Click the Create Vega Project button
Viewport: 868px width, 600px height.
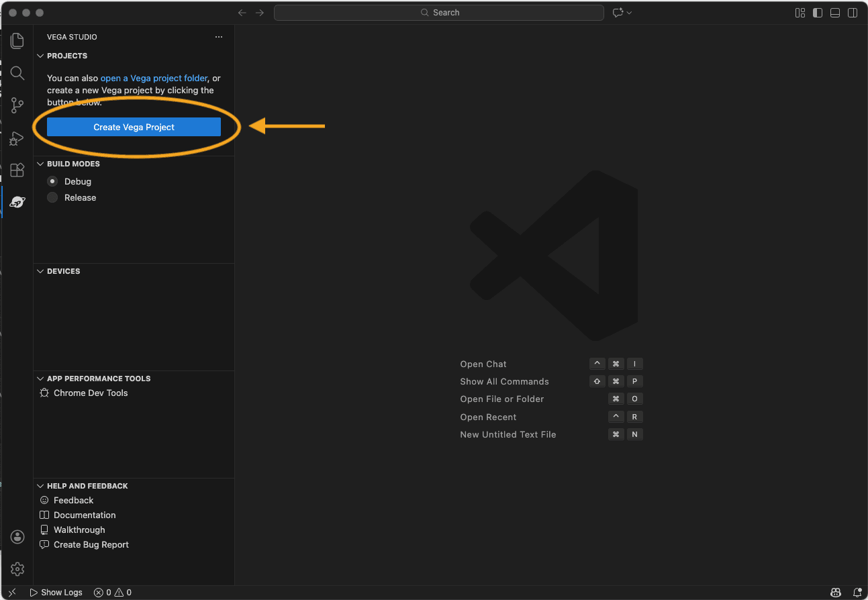(x=134, y=127)
